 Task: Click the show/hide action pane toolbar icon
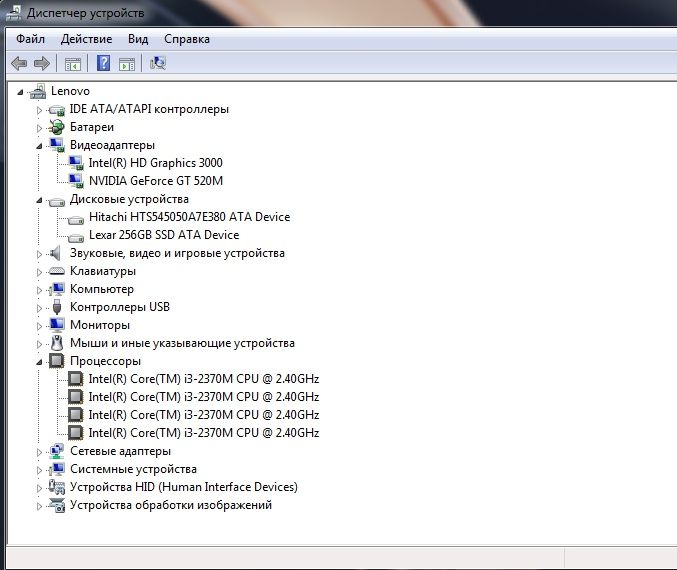click(127, 64)
